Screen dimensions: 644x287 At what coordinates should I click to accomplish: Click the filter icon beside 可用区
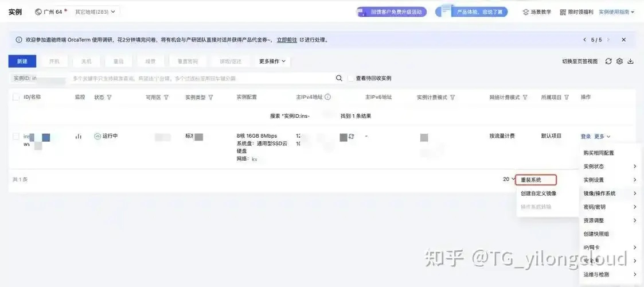[166, 98]
